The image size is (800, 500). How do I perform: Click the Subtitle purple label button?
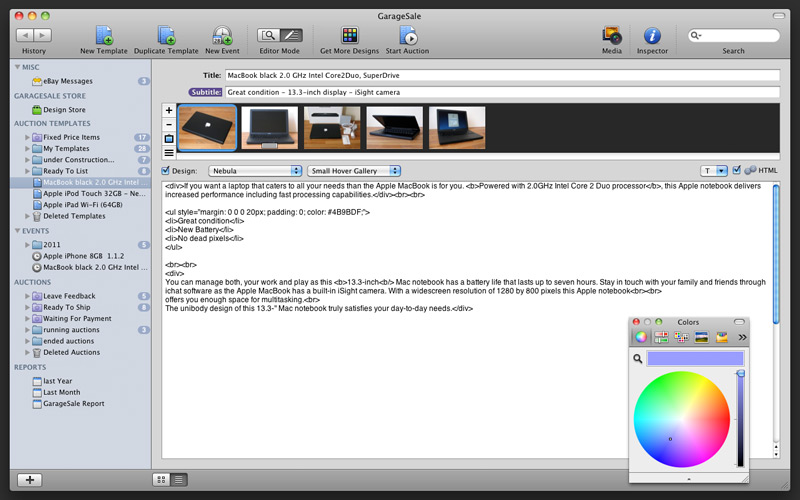206,92
